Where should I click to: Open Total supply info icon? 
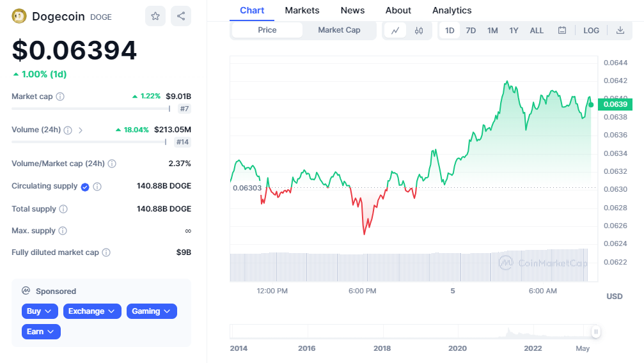coord(63,209)
